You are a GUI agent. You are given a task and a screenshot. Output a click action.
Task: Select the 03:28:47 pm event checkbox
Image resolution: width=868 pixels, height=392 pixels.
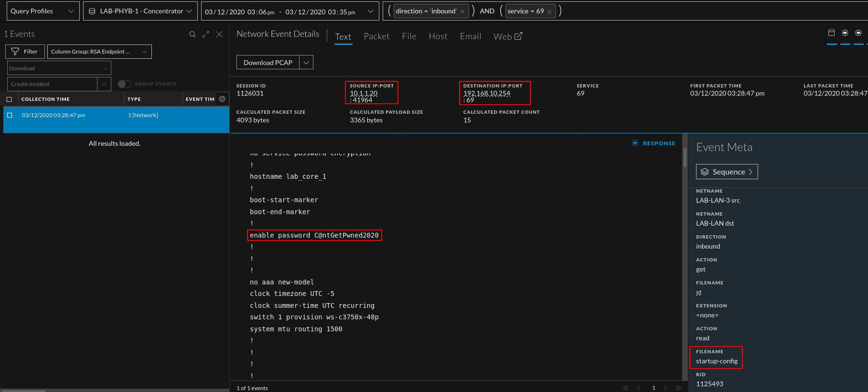coord(10,115)
